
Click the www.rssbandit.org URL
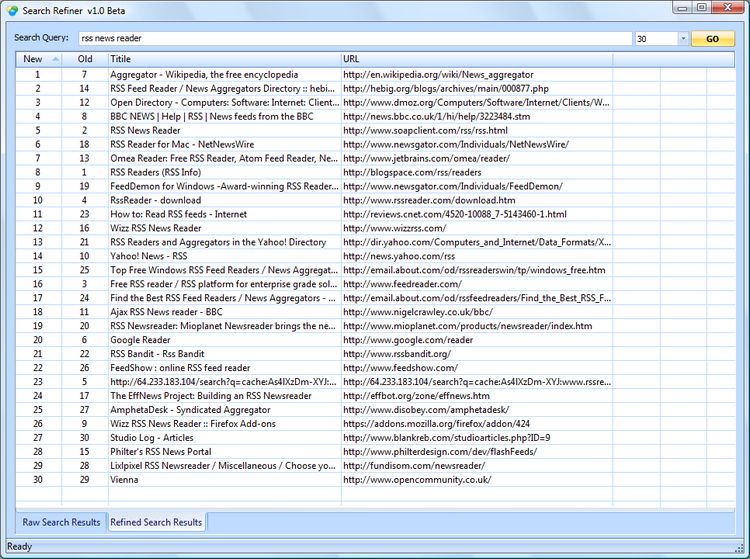(x=397, y=353)
